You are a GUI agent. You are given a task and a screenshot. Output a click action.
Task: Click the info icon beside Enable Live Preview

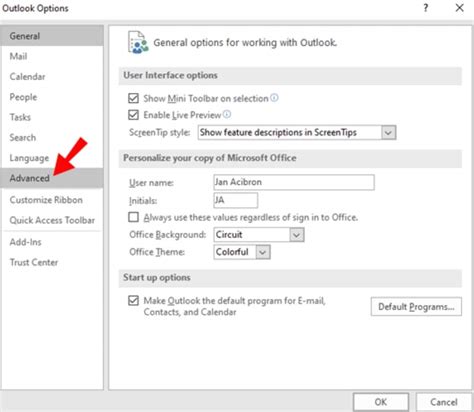(227, 115)
